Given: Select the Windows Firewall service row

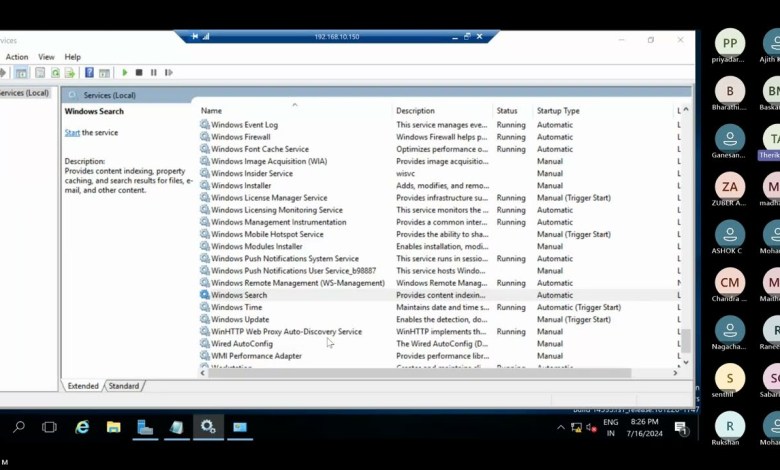Looking at the screenshot, I should pyautogui.click(x=438, y=137).
